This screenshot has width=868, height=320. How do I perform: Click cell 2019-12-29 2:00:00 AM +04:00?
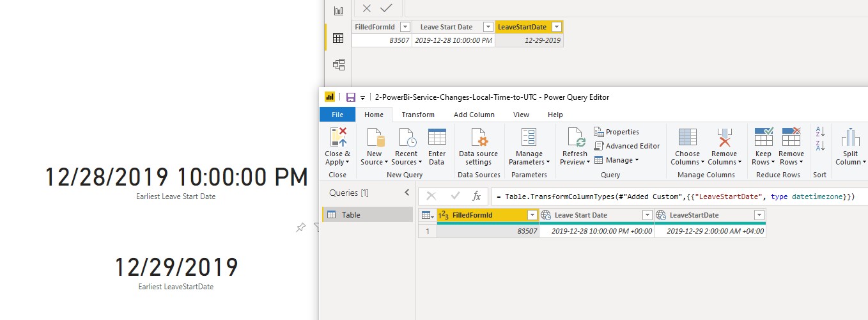pyautogui.click(x=710, y=231)
